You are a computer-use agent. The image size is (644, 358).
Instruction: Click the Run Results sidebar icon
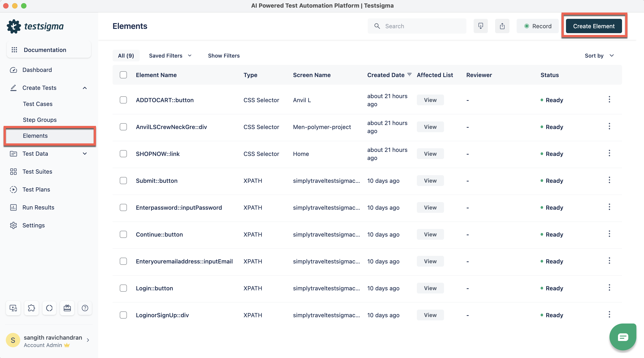13,207
